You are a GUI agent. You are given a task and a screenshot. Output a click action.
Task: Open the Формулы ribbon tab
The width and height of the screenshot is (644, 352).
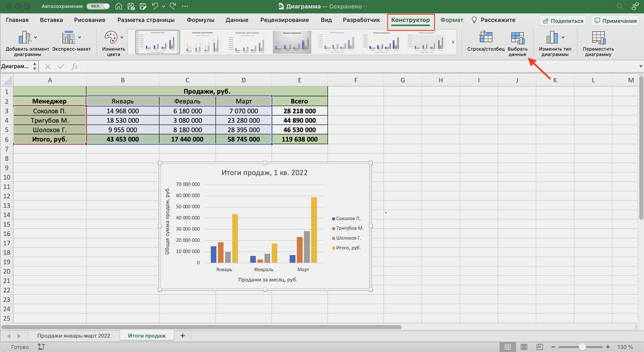[200, 20]
